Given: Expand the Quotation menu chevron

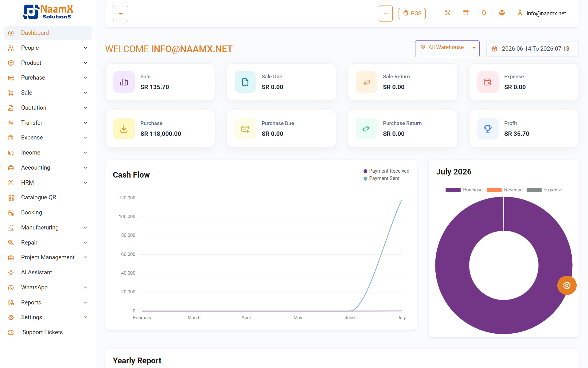Looking at the screenshot, I should (x=85, y=108).
